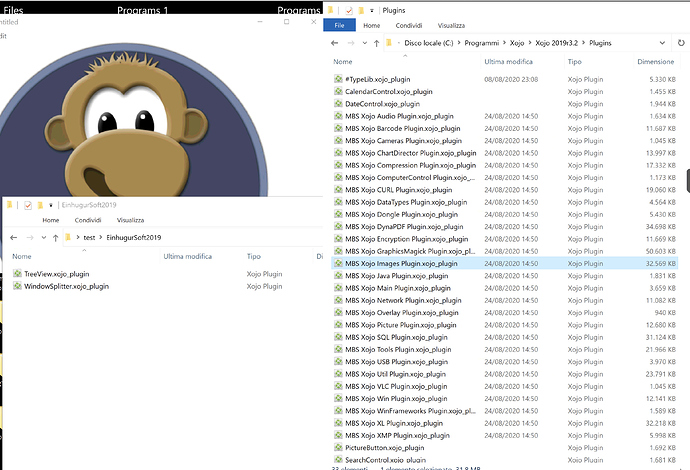Open the Visualizza tab in EinhugurSoft2019 window

pos(130,220)
